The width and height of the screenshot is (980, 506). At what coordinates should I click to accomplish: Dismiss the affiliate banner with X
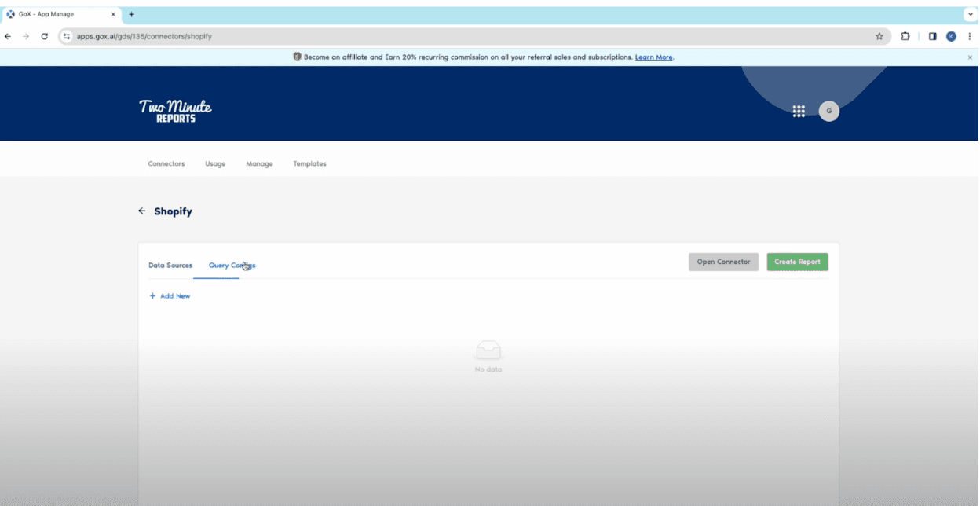pyautogui.click(x=970, y=57)
